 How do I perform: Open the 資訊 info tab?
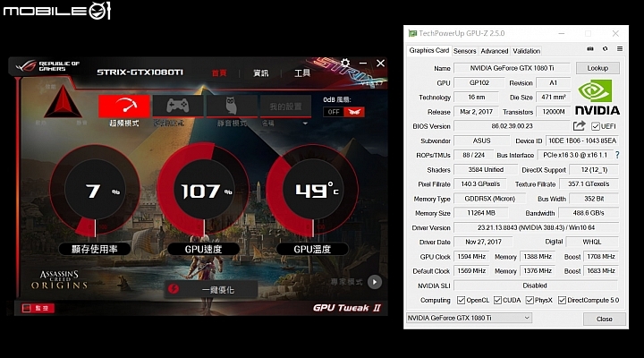pyautogui.click(x=261, y=72)
